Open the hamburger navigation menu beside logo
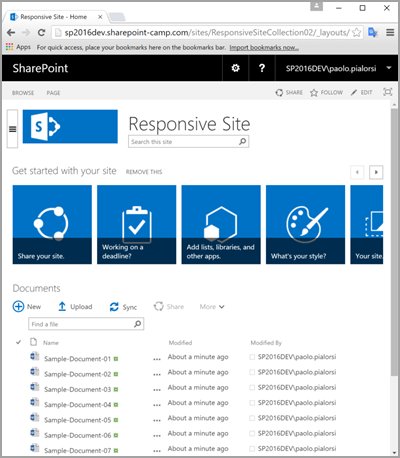Image resolution: width=400 pixels, height=458 pixels. (12, 129)
